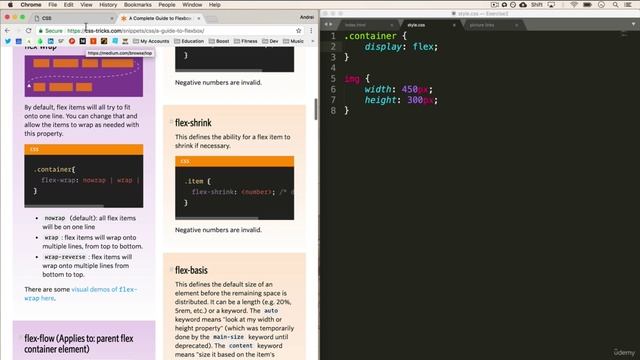The height and width of the screenshot is (360, 640).
Task: Open Sublime's tab list dropdown arrow
Action: (x=633, y=24)
